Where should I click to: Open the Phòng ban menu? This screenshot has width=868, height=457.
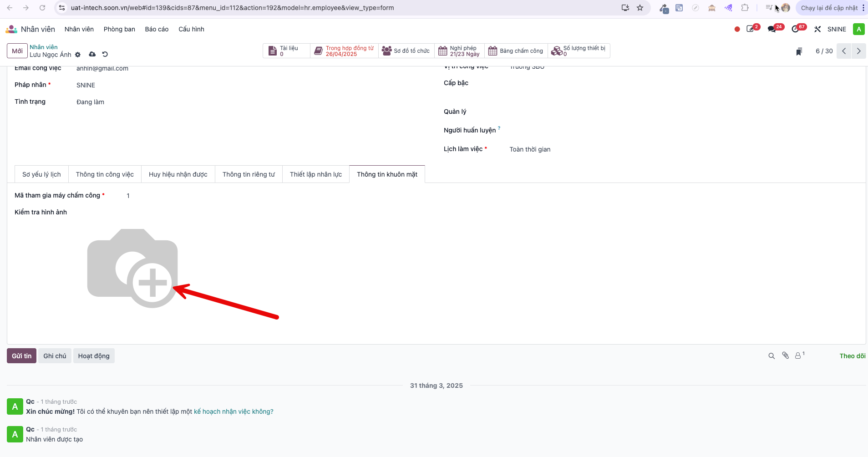tap(119, 29)
